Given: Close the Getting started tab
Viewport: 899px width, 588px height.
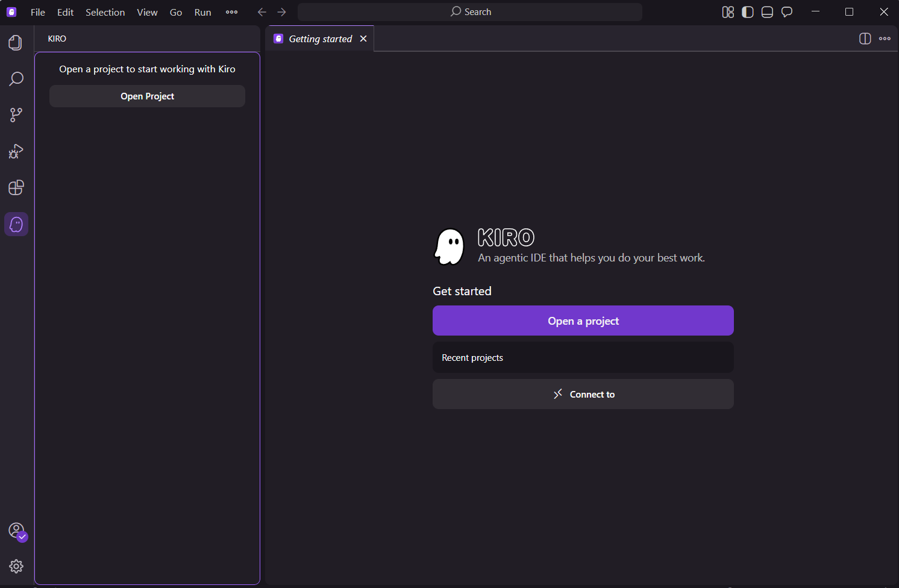Looking at the screenshot, I should [363, 39].
